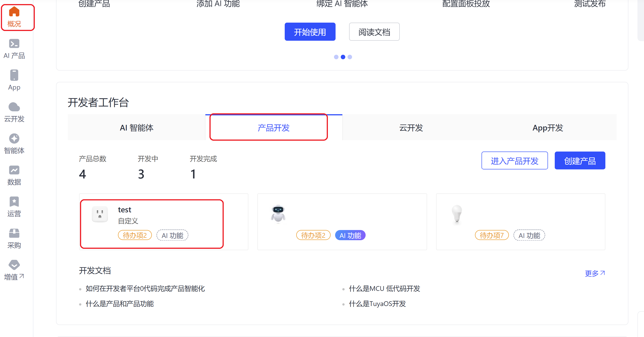
Task: Click 更多 to see more documents
Action: coord(595,273)
